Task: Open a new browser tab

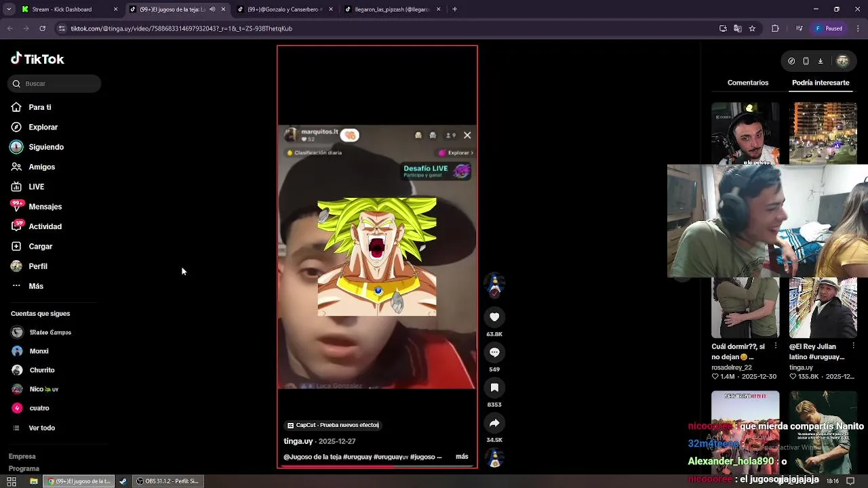Action: coord(454,9)
